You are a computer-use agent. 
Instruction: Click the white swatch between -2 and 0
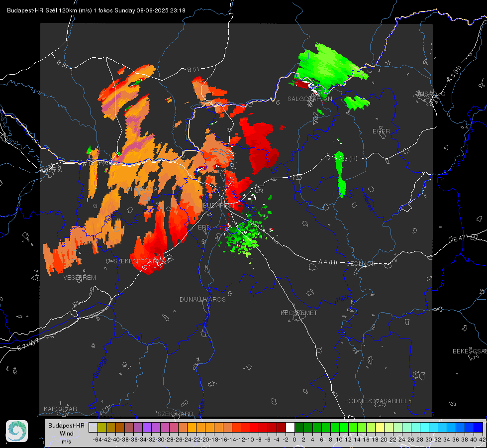coord(290,428)
